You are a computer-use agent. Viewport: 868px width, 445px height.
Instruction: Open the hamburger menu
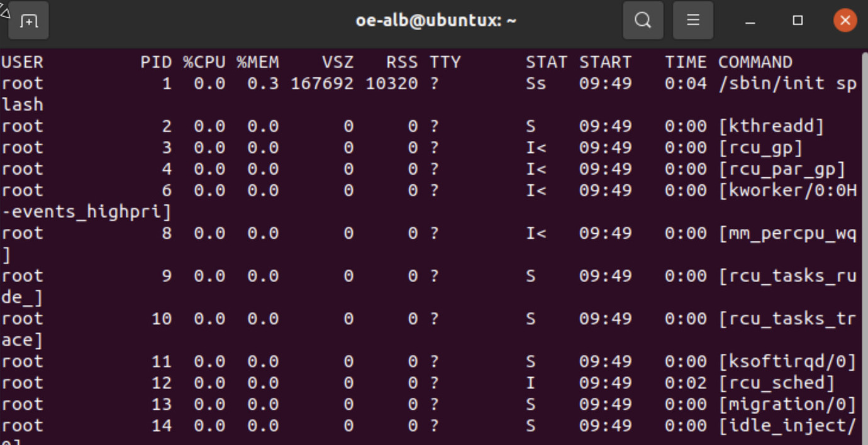(x=693, y=20)
